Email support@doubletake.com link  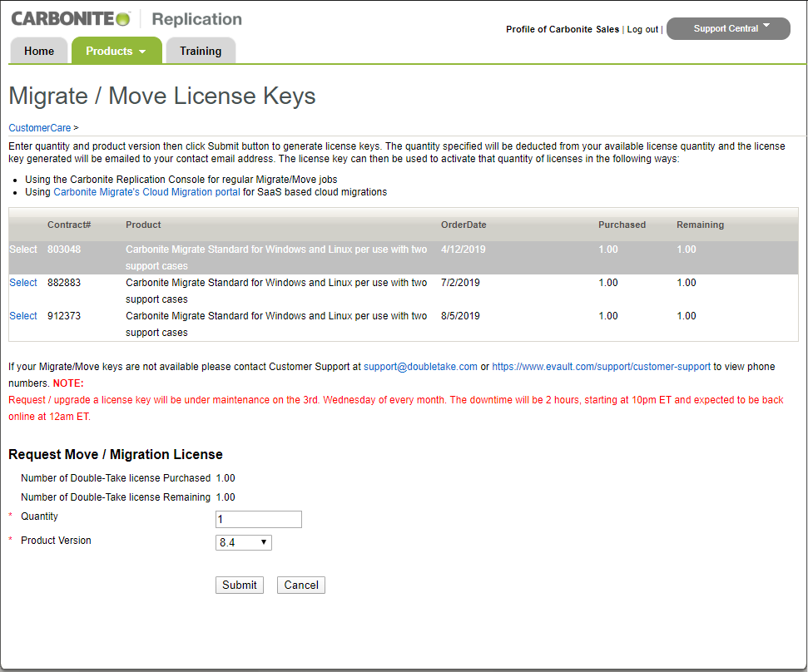tap(420, 366)
